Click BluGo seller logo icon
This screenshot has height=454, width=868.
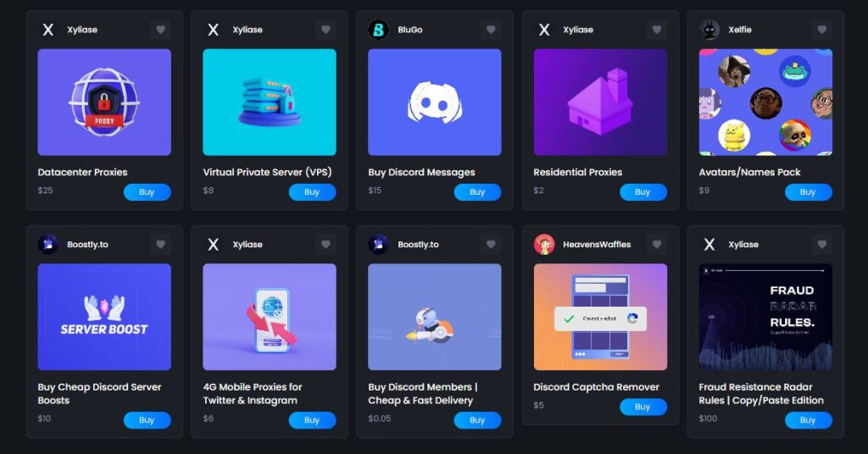pos(378,30)
